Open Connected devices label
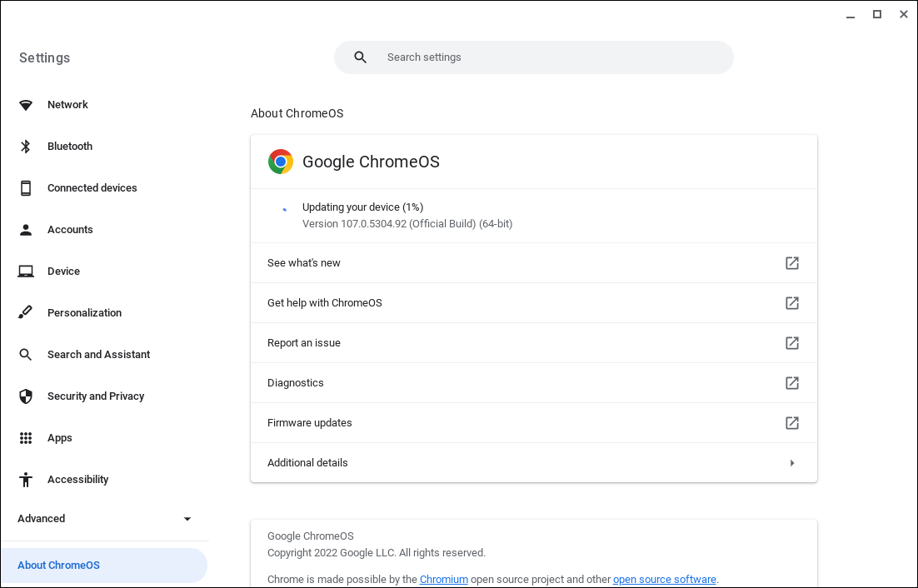This screenshot has height=588, width=918. 92,187
